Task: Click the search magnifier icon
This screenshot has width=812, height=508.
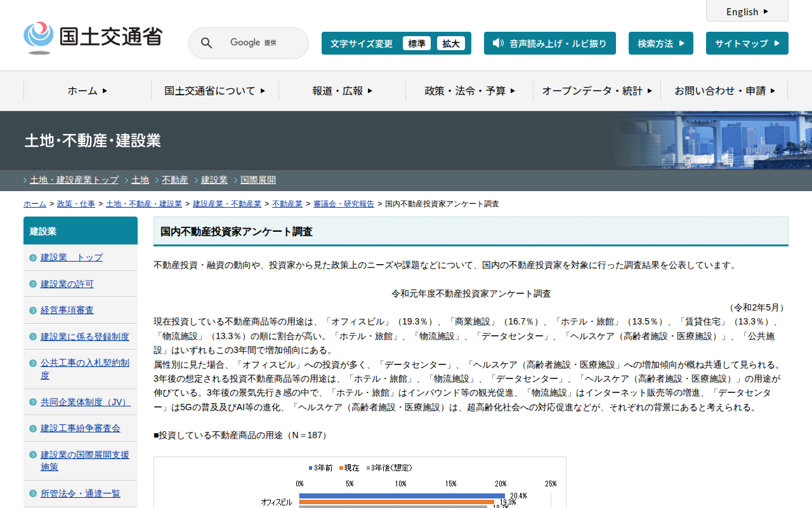Action: coord(206,43)
